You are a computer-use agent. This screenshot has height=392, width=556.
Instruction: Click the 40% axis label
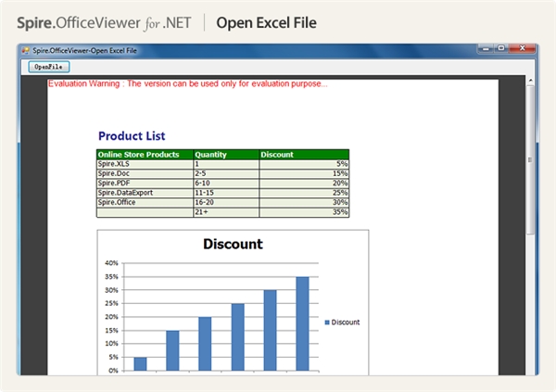pyautogui.click(x=111, y=263)
